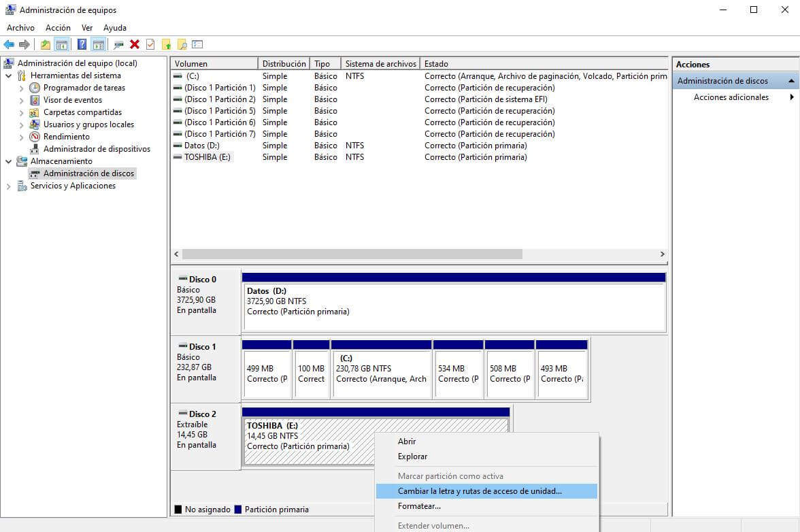This screenshot has width=800, height=532.
Task: Open the Acciones adicionales submenu arrow
Action: coord(792,97)
